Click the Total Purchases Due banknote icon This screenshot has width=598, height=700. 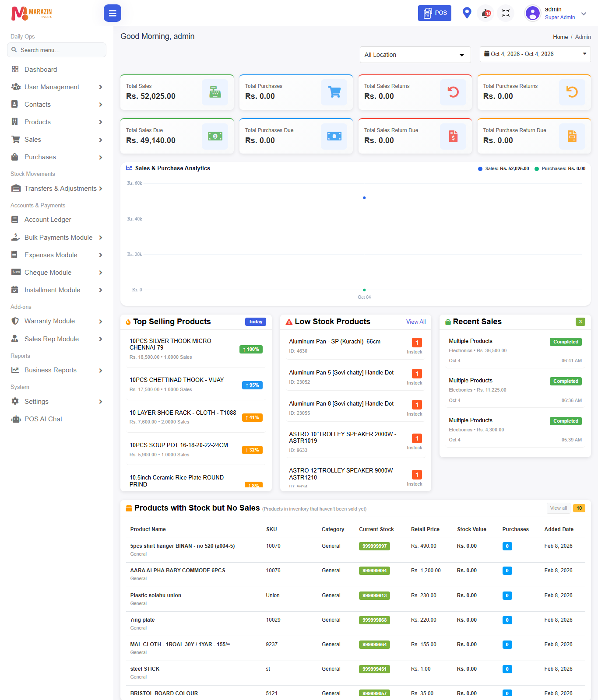point(334,136)
